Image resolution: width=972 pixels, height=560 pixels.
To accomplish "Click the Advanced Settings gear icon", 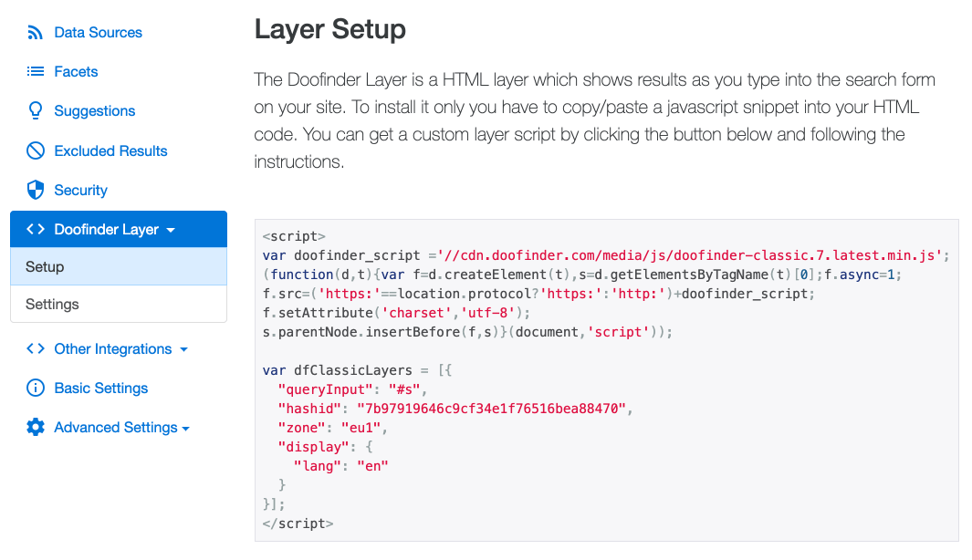I will 36,428.
